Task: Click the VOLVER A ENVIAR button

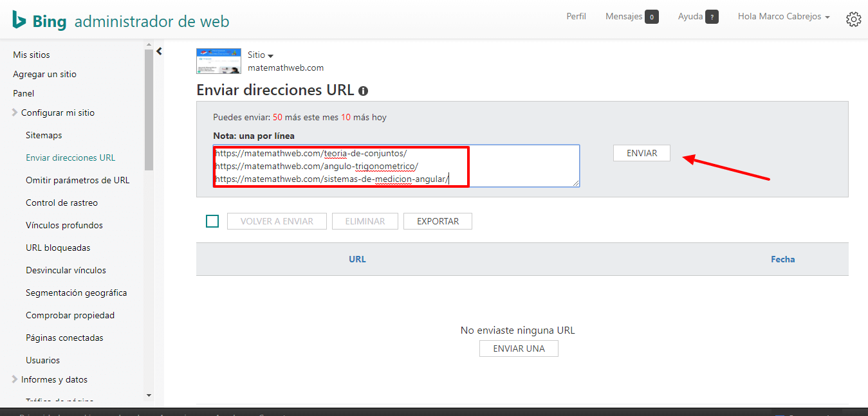Action: click(x=277, y=221)
